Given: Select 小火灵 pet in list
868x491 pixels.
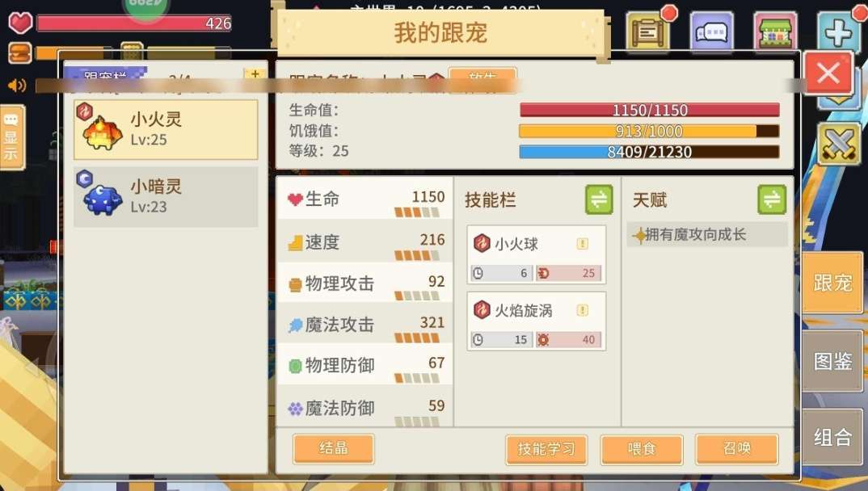Looking at the screenshot, I should [166, 130].
